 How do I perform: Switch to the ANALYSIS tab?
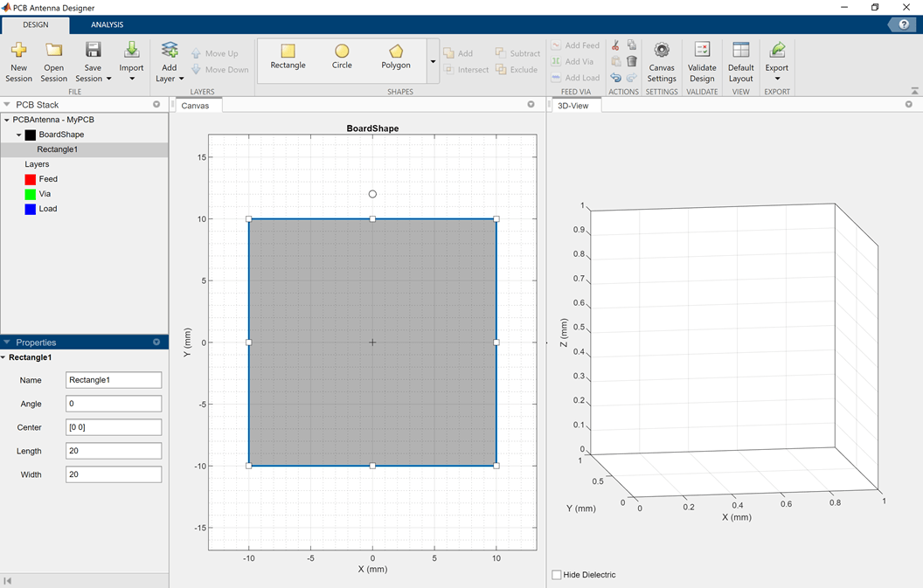click(108, 24)
